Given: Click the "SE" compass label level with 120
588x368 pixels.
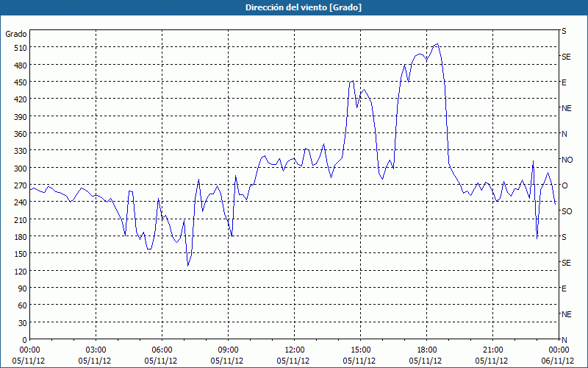Looking at the screenshot, I should [x=566, y=263].
